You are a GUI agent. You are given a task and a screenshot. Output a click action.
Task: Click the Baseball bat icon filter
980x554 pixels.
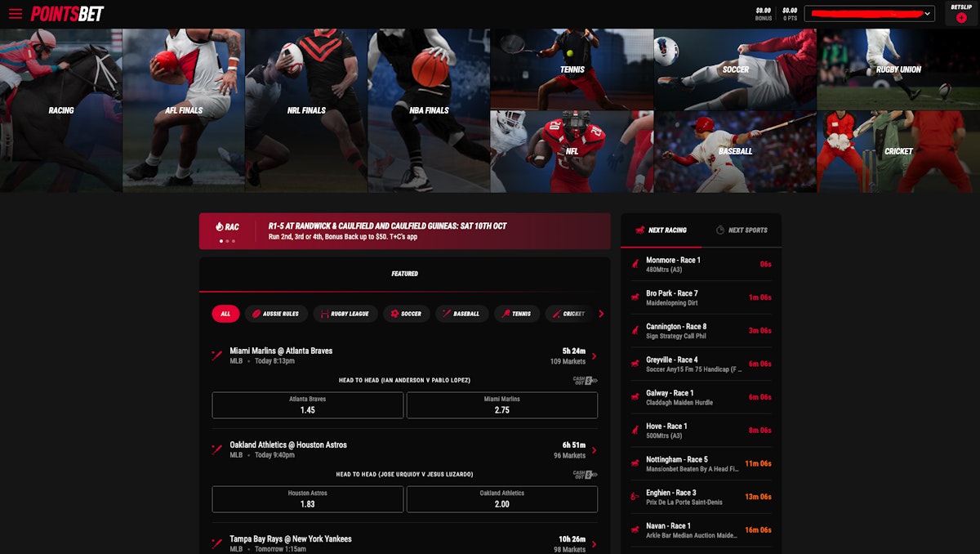pyautogui.click(x=444, y=314)
